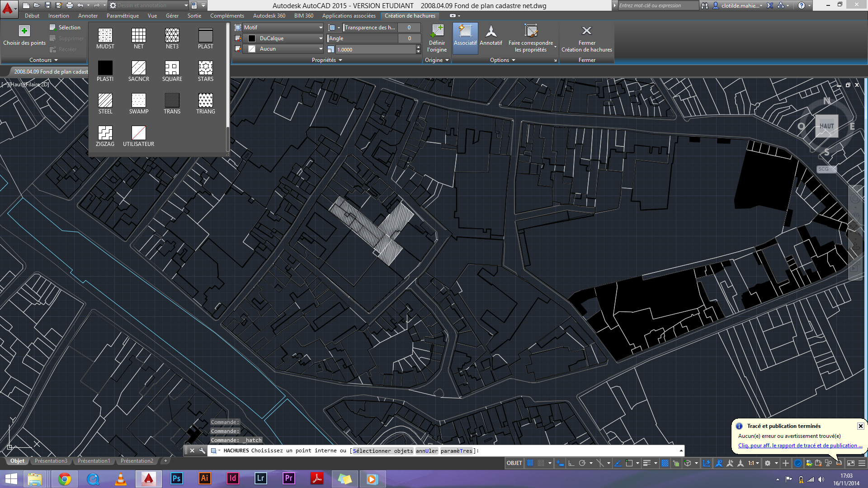Open the plot and publish report link
This screenshot has width=868, height=488.
point(800,446)
